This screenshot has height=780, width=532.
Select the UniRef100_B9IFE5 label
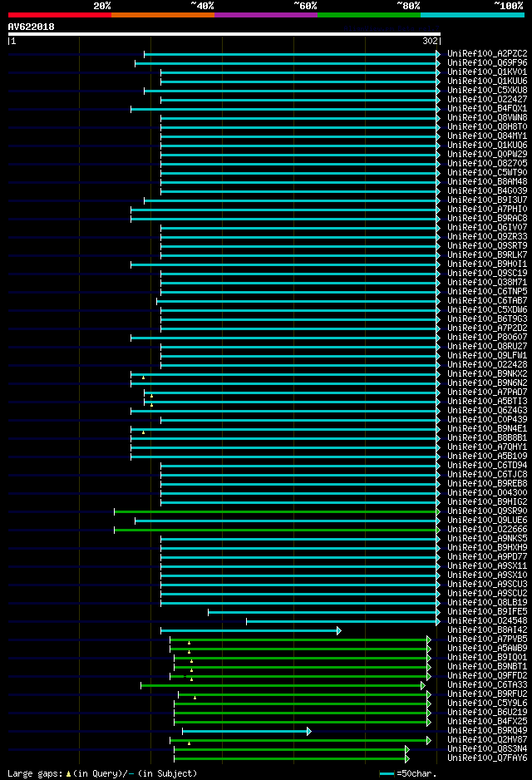click(x=487, y=611)
